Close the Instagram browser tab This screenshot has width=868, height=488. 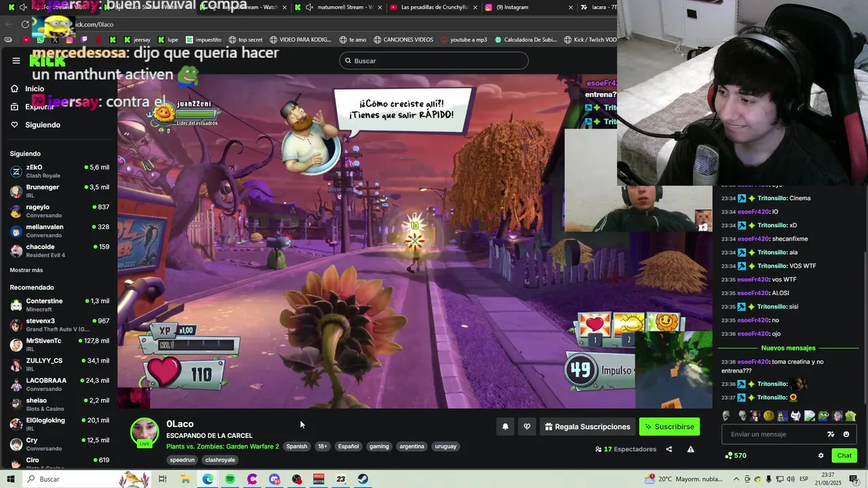point(570,7)
